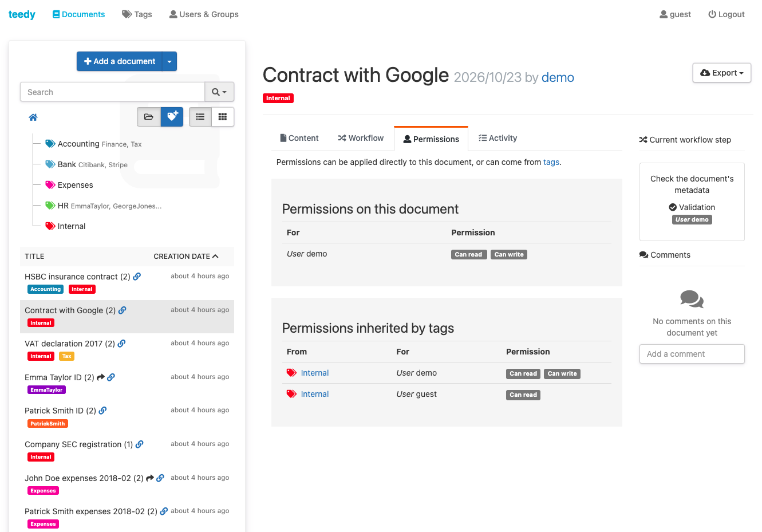762x532 pixels.
Task: Select the Expenses tag in tree
Action: tap(75, 185)
